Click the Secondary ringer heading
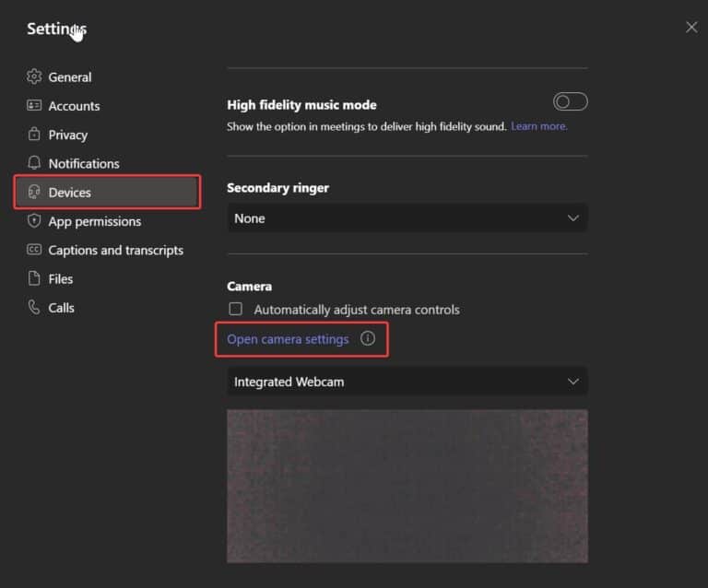This screenshot has height=588, width=708. point(277,188)
